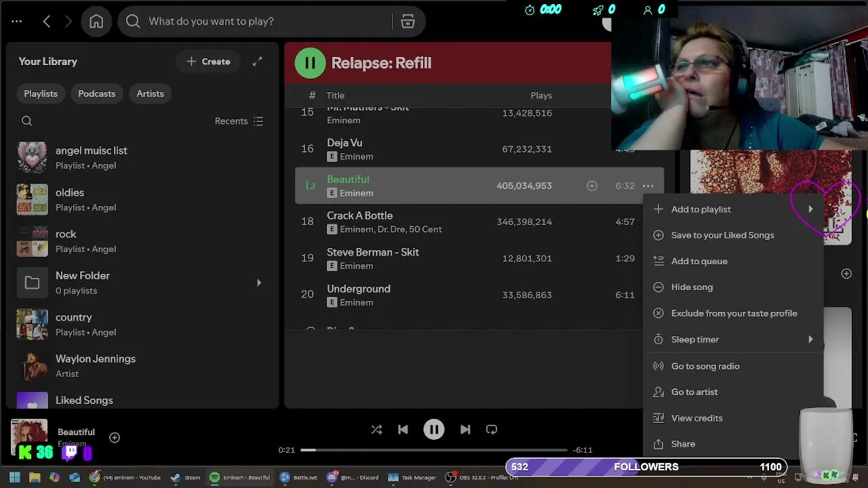Viewport: 868px width, 488px height.
Task: Click the Title column header
Action: (x=336, y=96)
